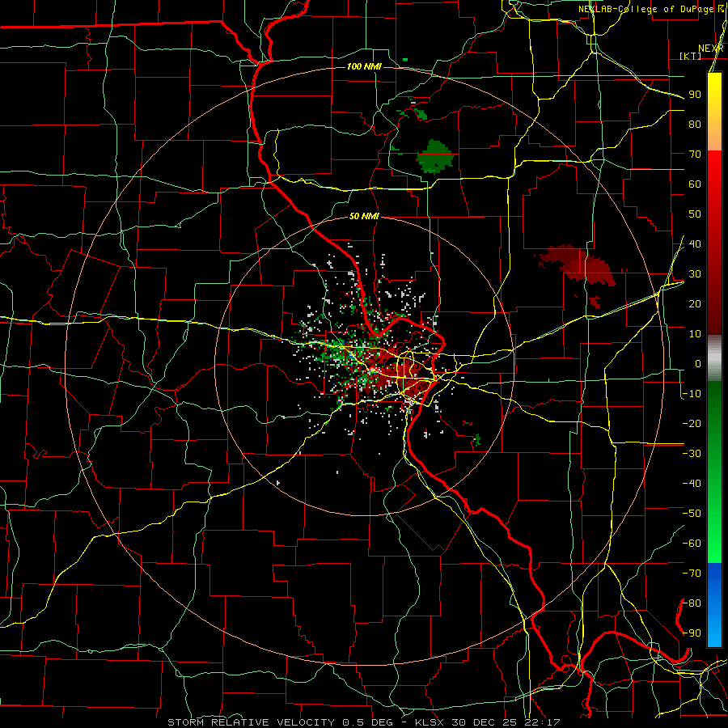Click the small green echo southeast near the 50 NMI ring

click(476, 440)
